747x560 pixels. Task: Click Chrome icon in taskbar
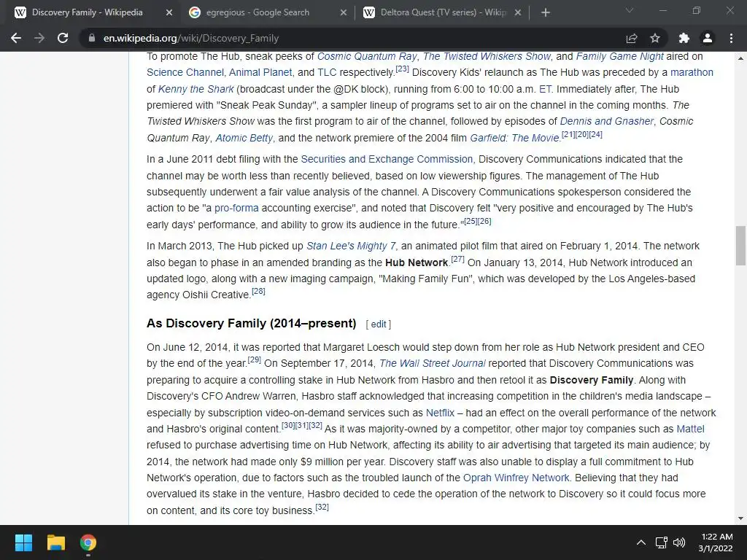click(x=88, y=542)
